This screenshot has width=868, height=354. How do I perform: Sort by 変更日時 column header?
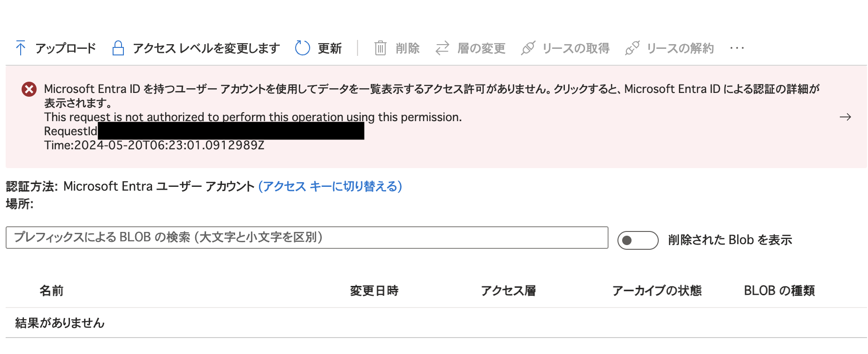374,291
